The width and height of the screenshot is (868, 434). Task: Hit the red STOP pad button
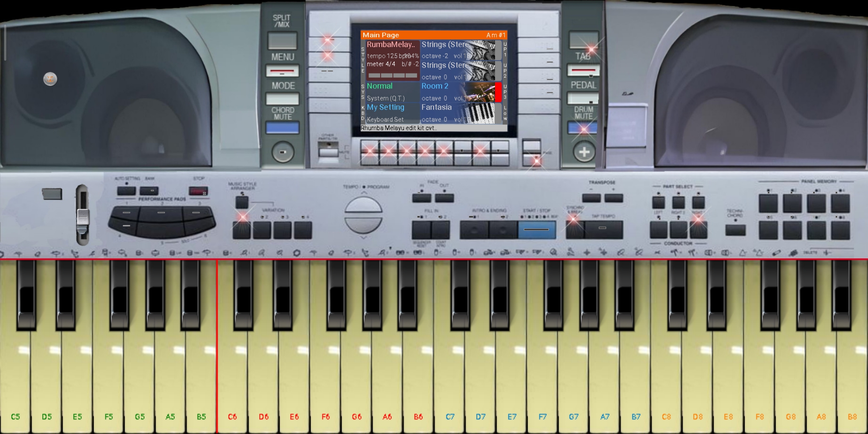(199, 191)
